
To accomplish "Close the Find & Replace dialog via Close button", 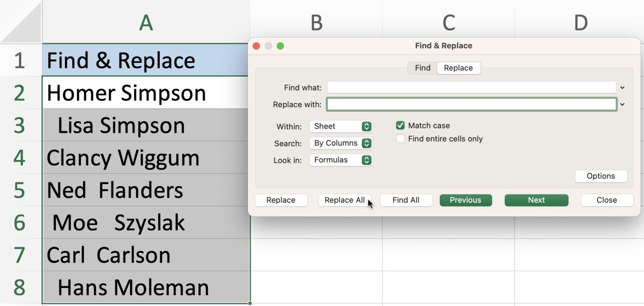I will [x=607, y=200].
